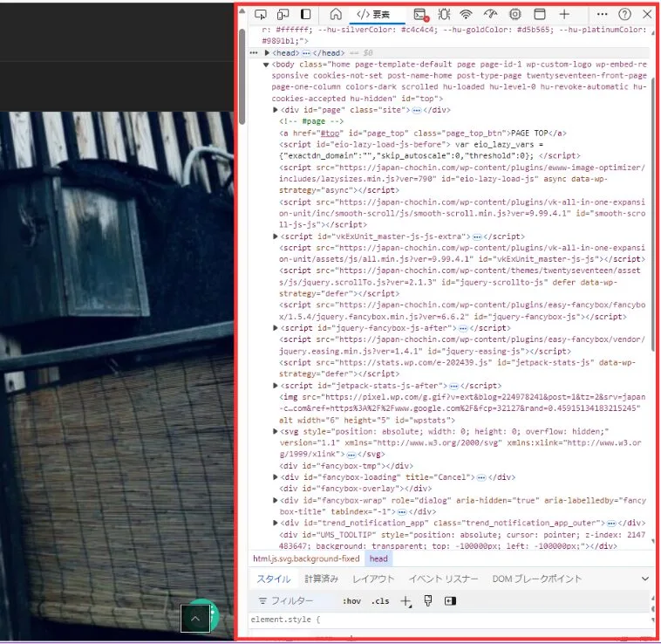Toggle the activity bar sidebar icon

coord(305,15)
